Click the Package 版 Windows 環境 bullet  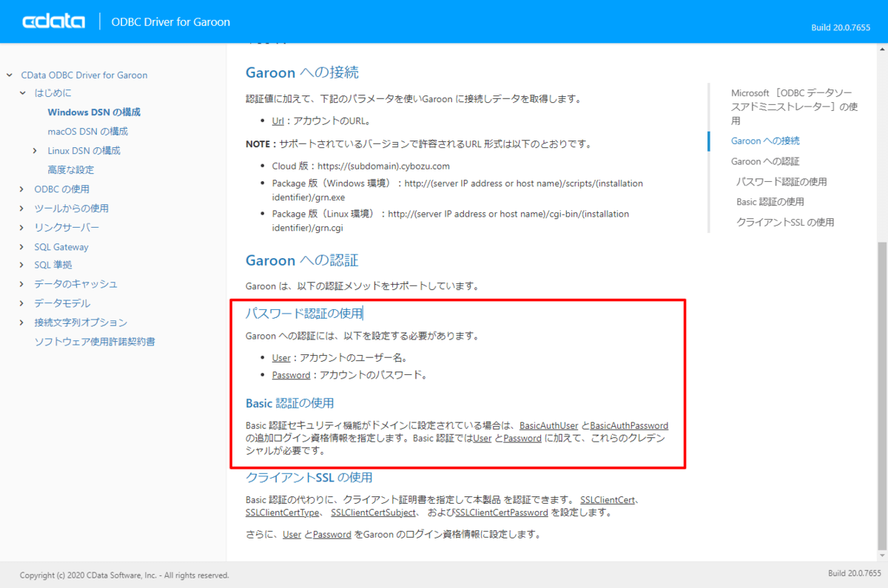[457, 190]
